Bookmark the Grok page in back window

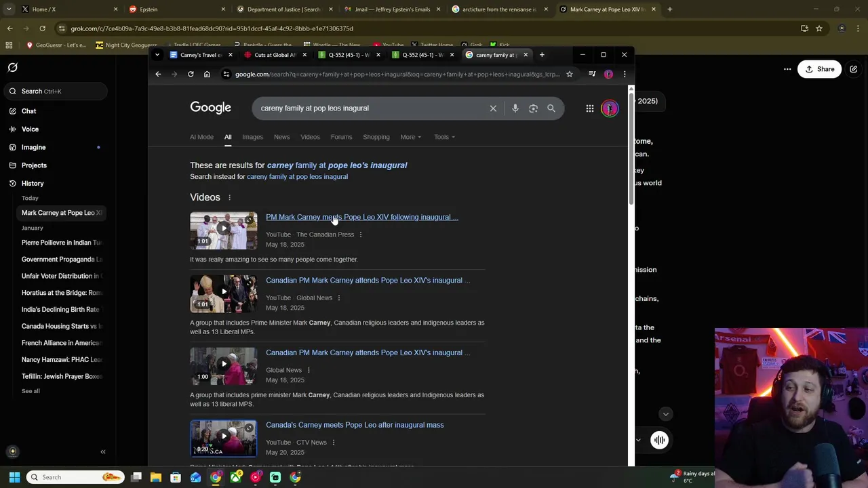[x=819, y=28]
